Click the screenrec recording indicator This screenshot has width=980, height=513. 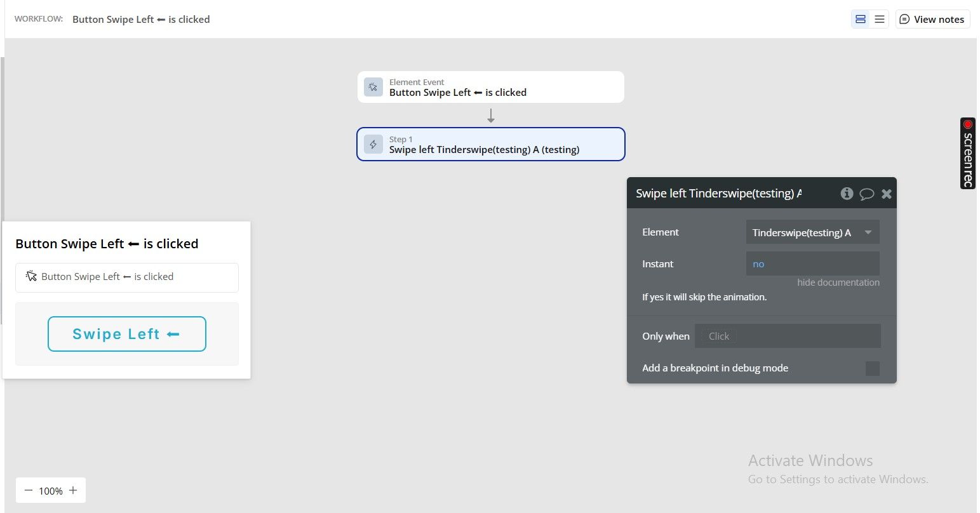point(967,153)
